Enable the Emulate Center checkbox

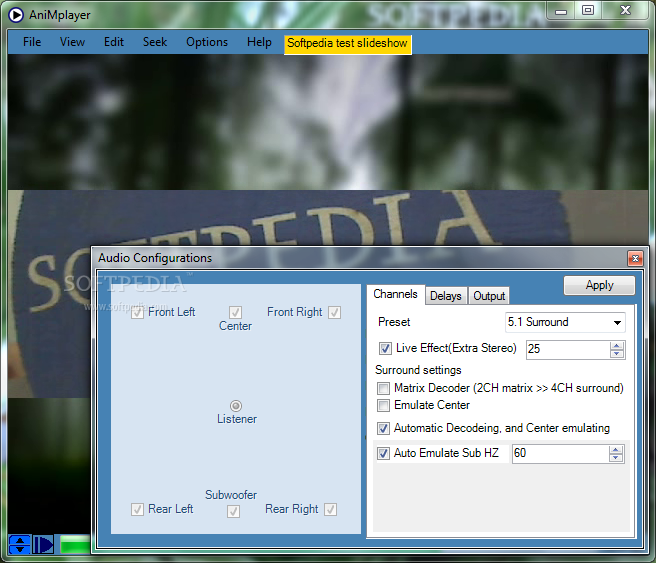pos(383,405)
